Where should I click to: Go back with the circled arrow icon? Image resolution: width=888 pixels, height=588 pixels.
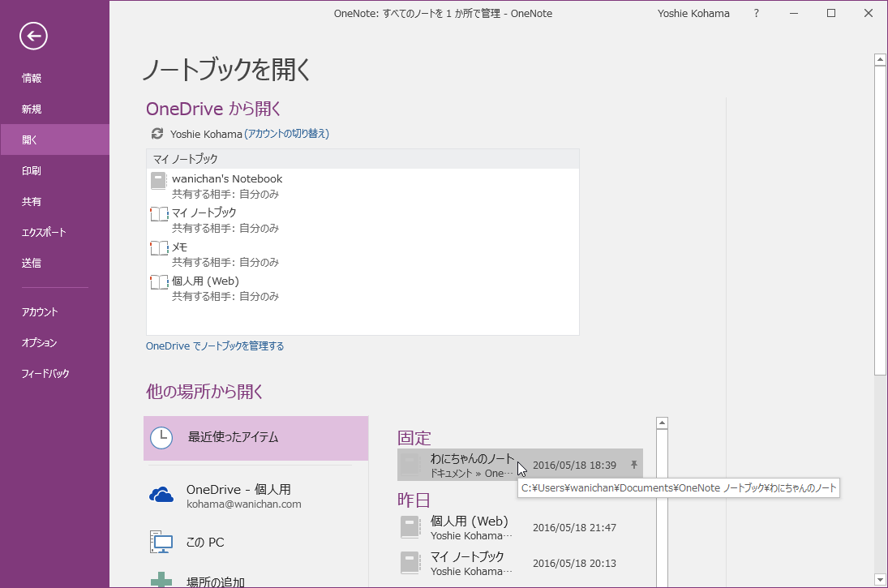[x=33, y=36]
